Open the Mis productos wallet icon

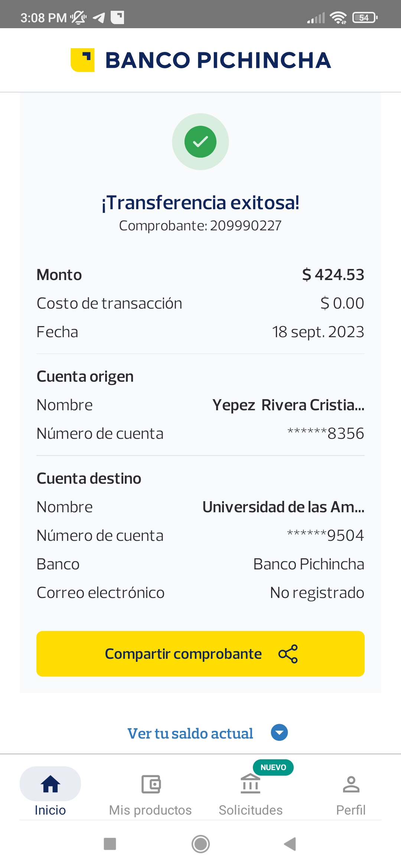(151, 784)
